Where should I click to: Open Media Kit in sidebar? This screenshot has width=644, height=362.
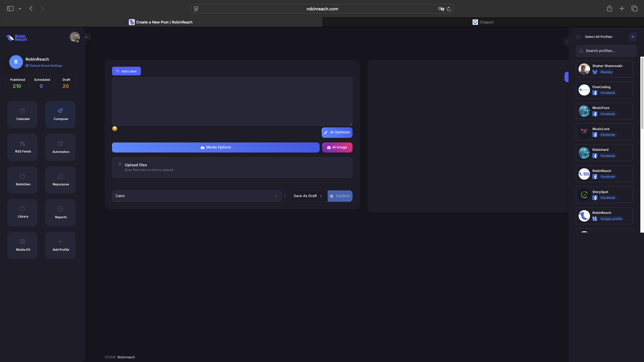click(x=22, y=245)
